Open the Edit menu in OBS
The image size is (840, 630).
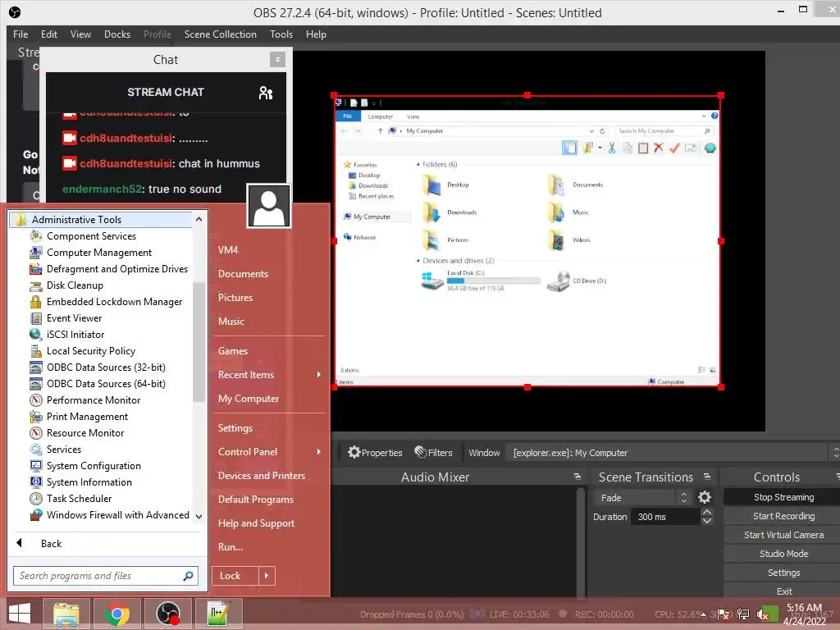click(48, 34)
